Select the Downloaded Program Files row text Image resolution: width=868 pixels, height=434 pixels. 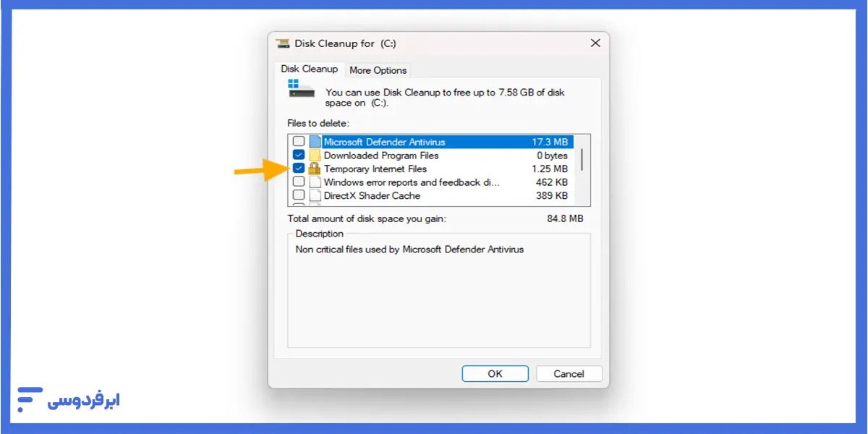[x=381, y=156]
